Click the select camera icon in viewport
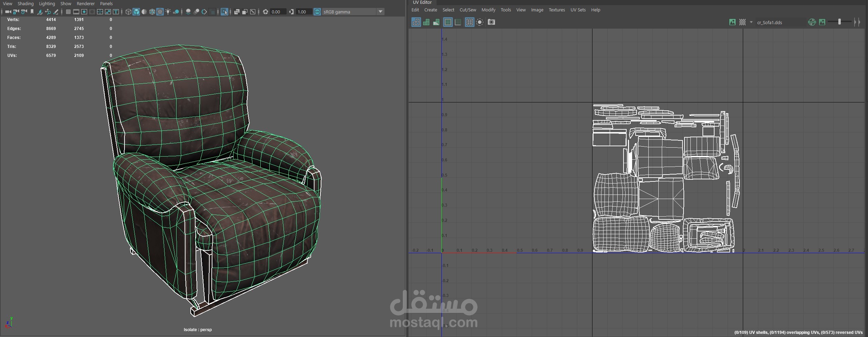Screen dimensions: 868x337 [x=8, y=12]
